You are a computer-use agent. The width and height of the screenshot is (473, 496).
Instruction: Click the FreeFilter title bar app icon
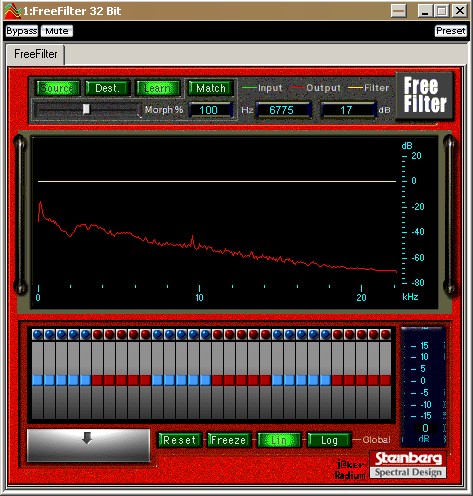tap(12, 11)
